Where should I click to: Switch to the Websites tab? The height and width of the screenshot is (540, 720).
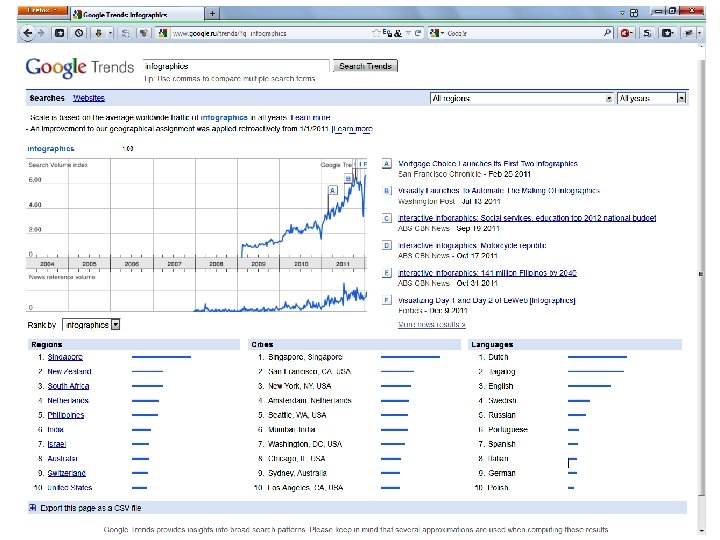click(89, 98)
